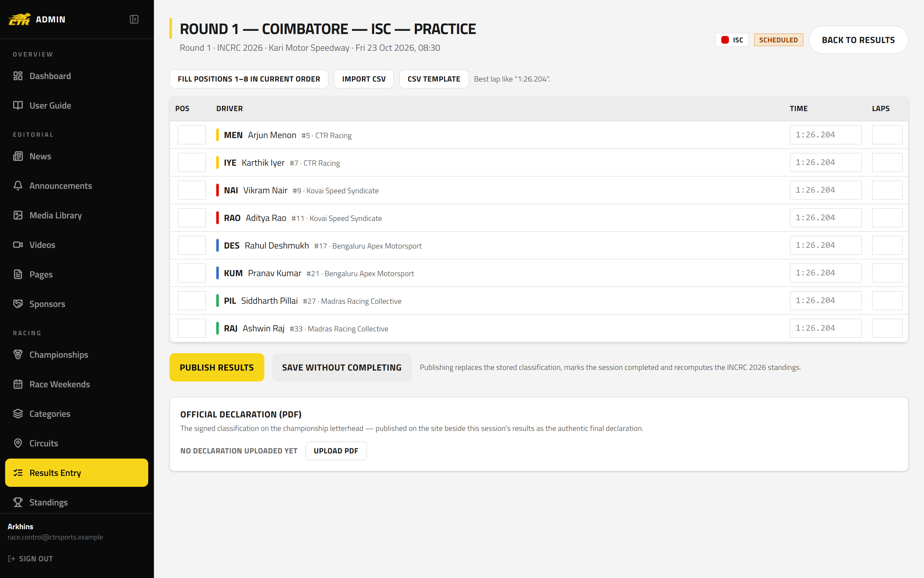924x578 pixels.
Task: Click account email race.control@ctrsports.example
Action: coord(56,537)
